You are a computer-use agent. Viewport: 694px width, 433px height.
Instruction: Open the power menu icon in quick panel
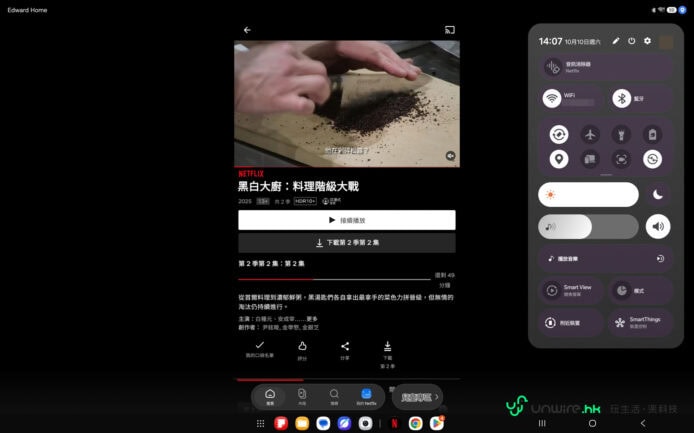pyautogui.click(x=632, y=41)
